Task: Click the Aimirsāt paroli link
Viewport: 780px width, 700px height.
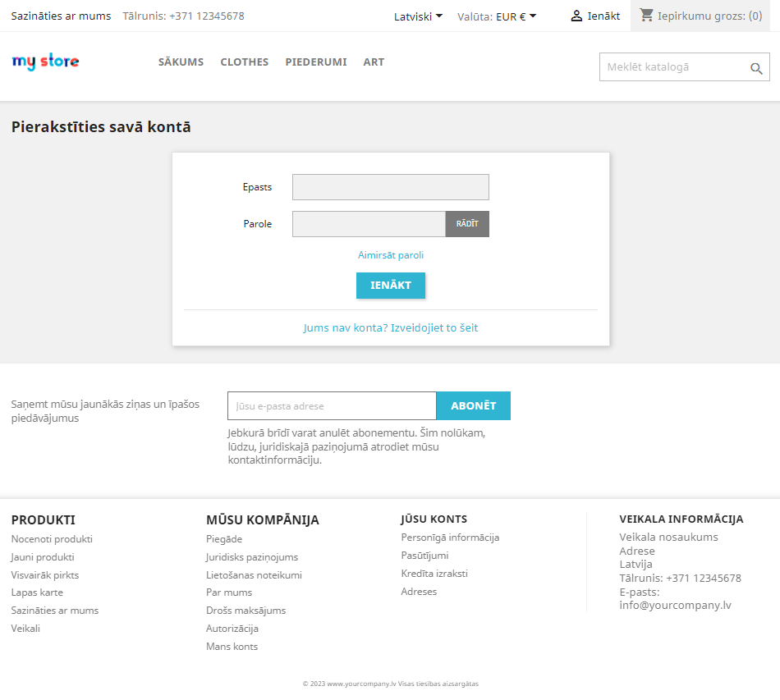Action: [390, 255]
